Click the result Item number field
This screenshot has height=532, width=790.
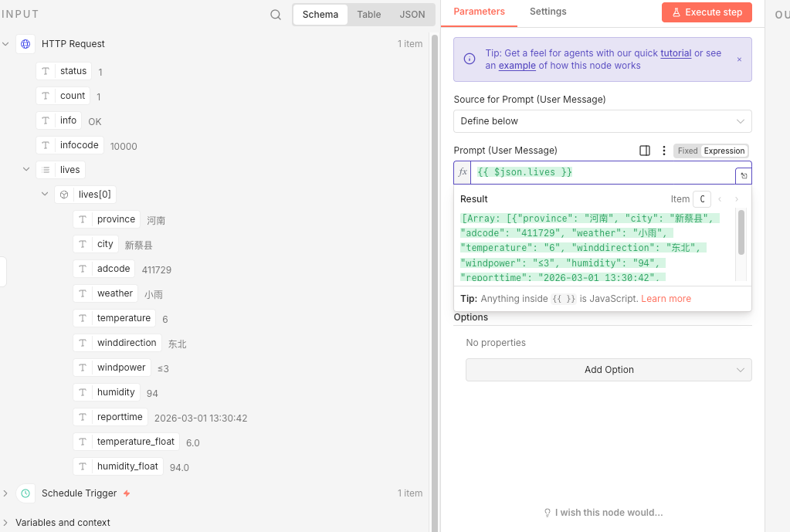click(x=702, y=199)
